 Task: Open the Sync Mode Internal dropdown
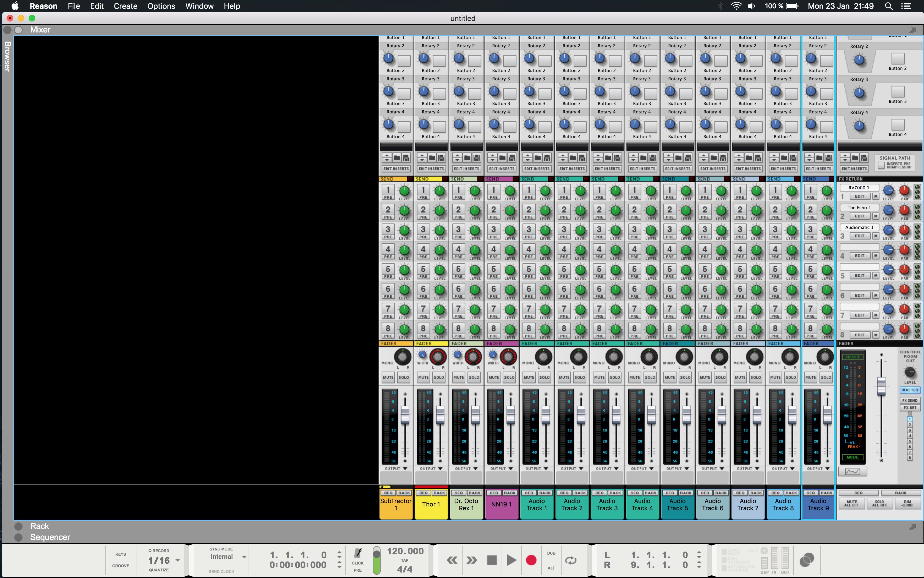click(x=244, y=557)
